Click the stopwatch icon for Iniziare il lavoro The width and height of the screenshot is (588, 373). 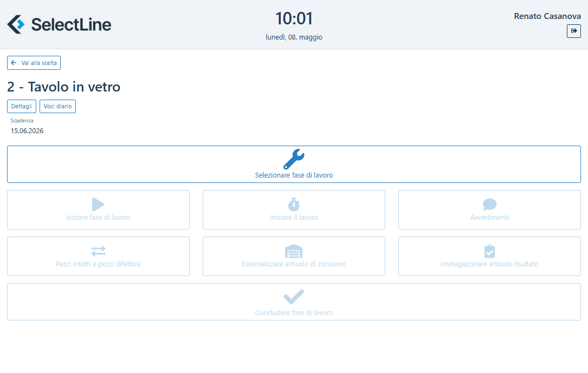tap(294, 204)
